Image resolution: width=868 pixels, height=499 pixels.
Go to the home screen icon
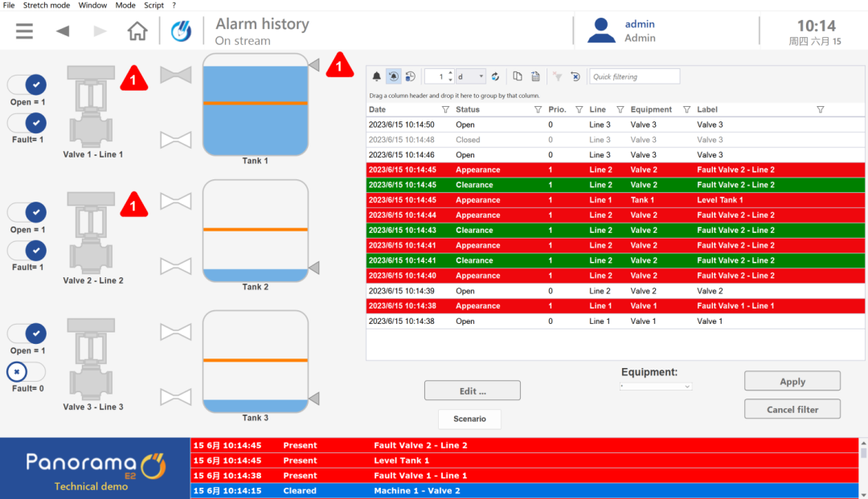tap(137, 31)
